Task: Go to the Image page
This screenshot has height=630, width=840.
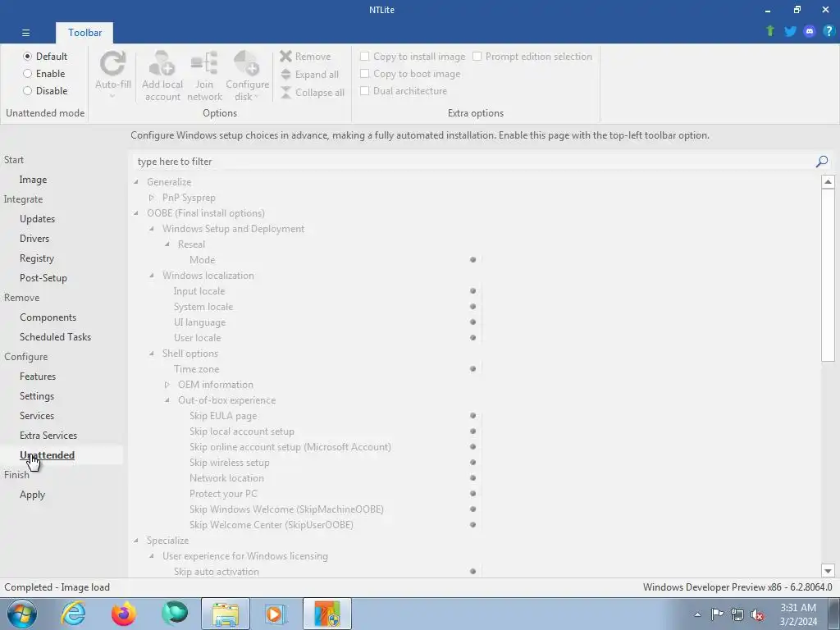Action: [33, 180]
